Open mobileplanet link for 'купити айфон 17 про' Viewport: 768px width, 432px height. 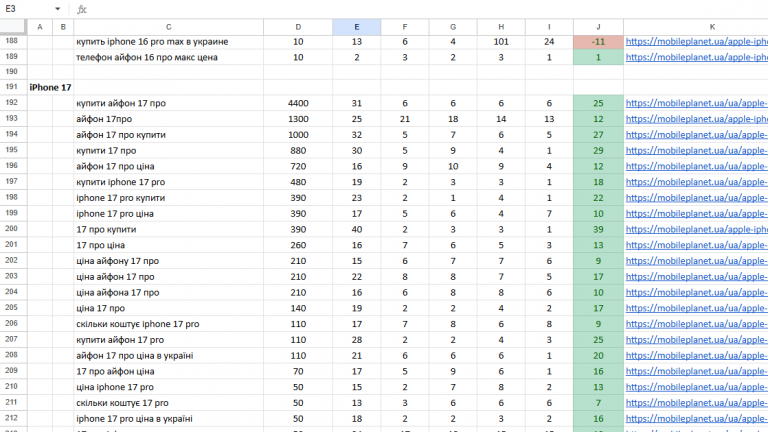(x=696, y=103)
